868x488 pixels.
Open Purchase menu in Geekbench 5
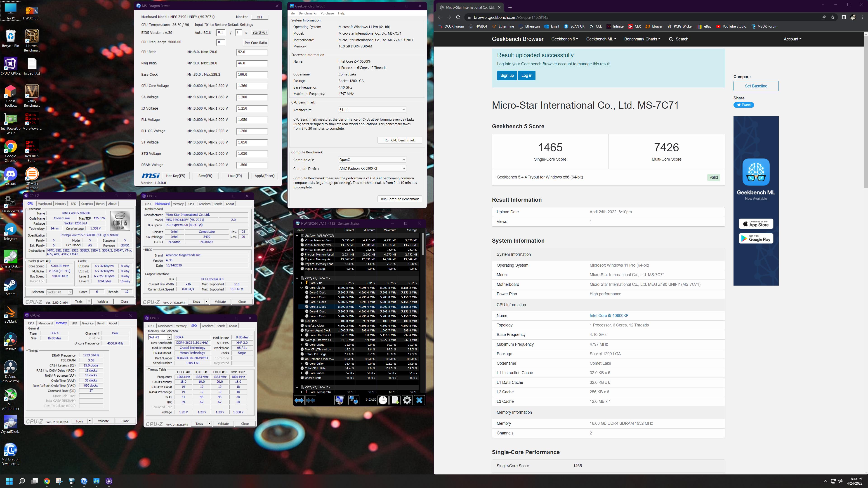coord(327,13)
